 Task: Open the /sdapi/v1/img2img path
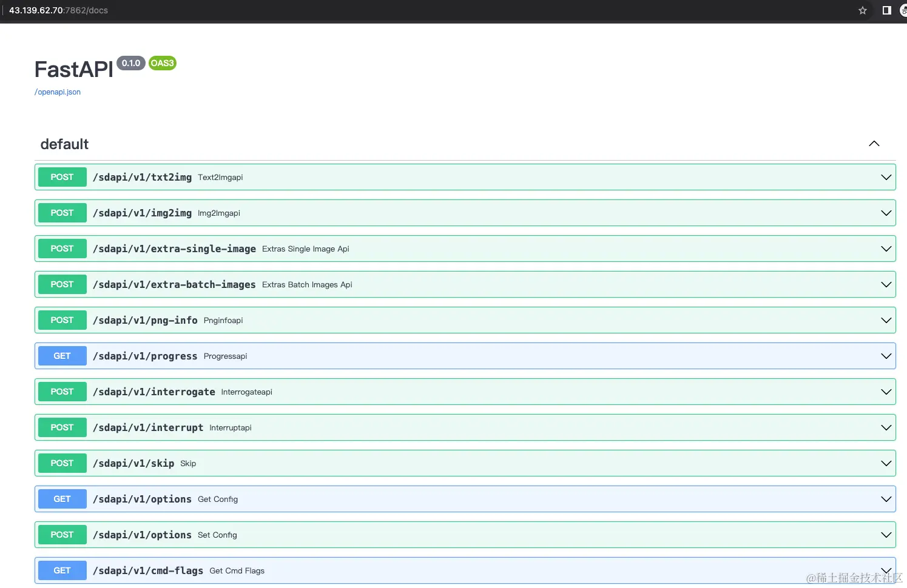pos(142,213)
